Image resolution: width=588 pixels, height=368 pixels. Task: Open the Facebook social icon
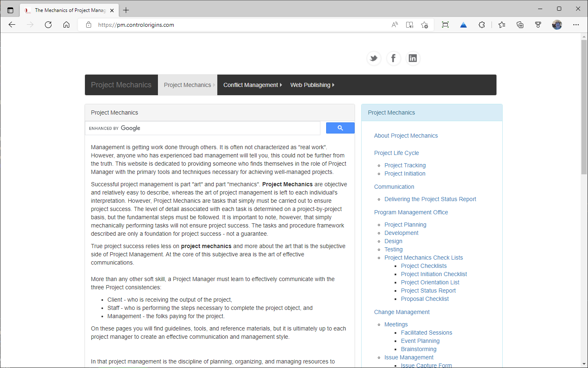393,59
